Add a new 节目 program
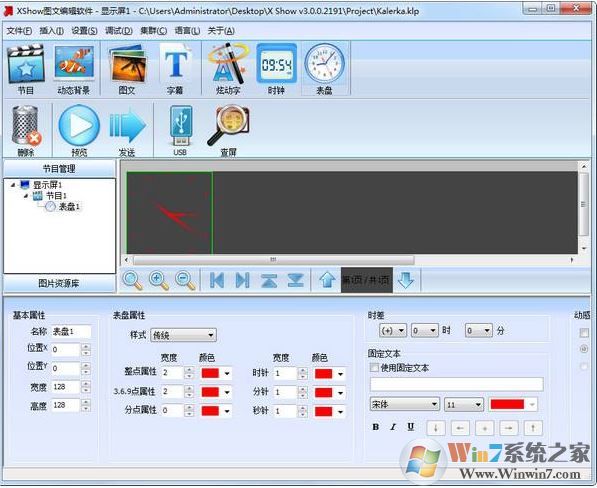This screenshot has height=488, width=597. point(26,69)
